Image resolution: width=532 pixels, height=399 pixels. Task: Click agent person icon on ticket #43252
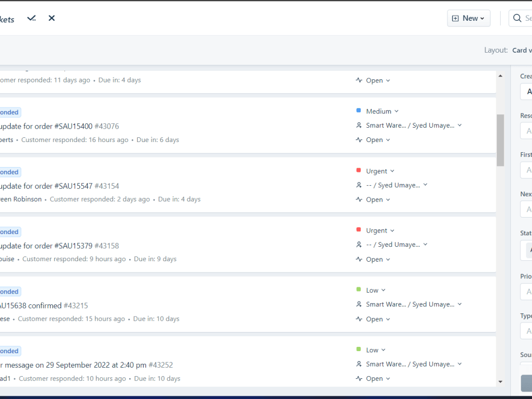click(x=359, y=364)
